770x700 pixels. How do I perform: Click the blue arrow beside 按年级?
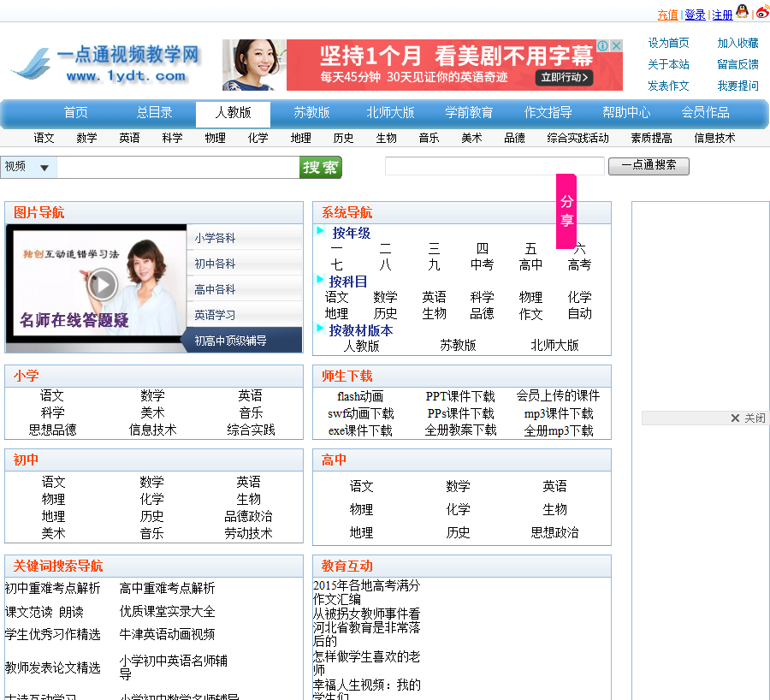(320, 231)
